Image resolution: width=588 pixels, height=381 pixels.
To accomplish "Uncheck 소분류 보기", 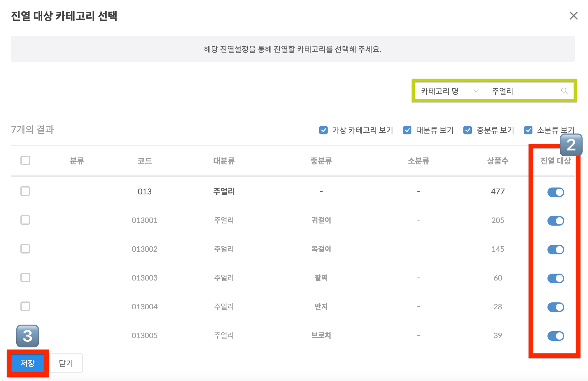I will 528,130.
